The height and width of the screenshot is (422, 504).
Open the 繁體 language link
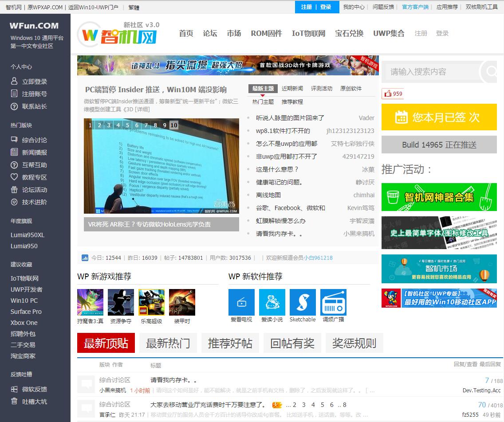(x=134, y=7)
